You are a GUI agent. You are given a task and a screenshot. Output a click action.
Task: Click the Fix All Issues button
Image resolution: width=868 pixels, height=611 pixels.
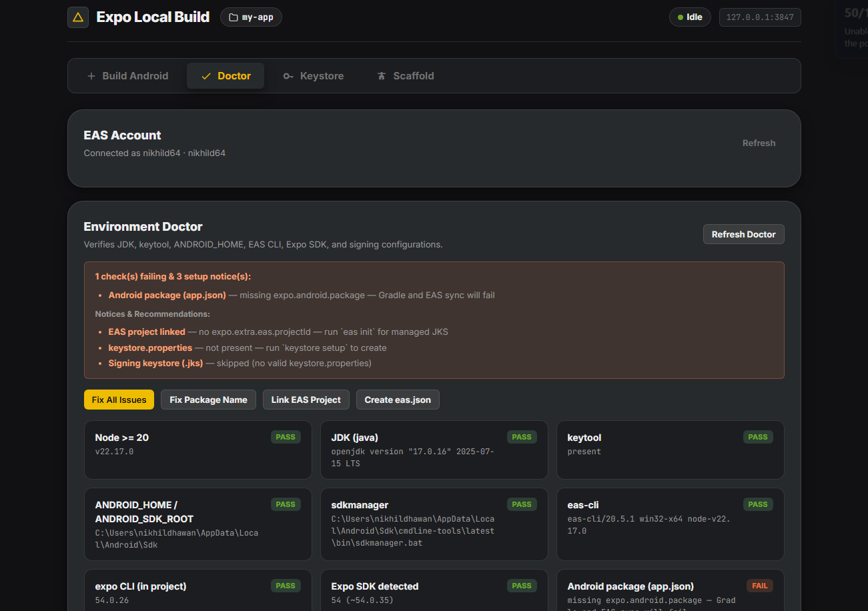pos(119,400)
